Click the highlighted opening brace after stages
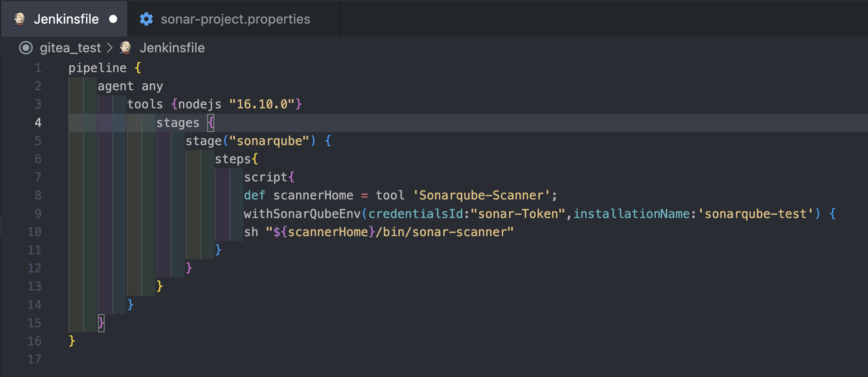 point(211,123)
